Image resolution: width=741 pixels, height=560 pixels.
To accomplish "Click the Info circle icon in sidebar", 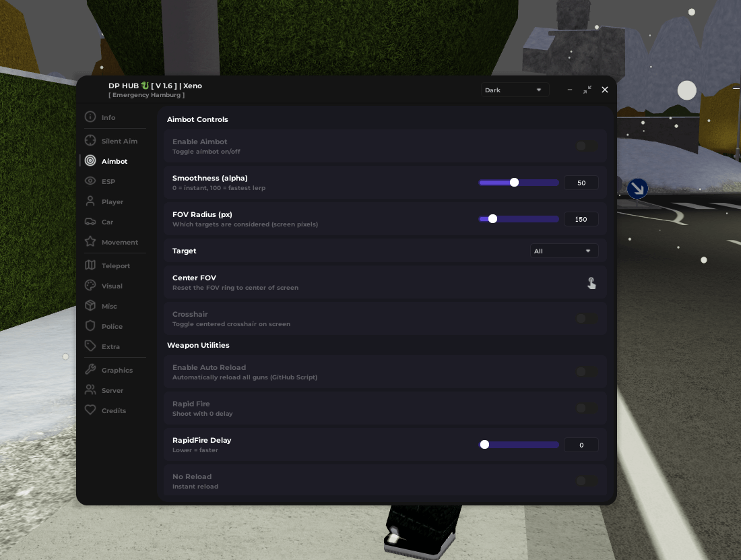I will point(90,117).
